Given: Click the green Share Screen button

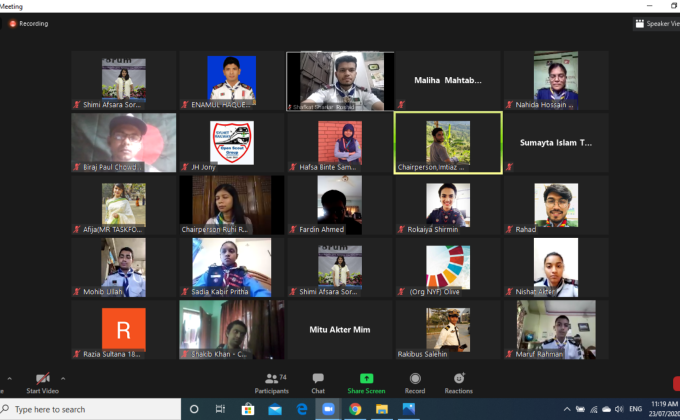Looking at the screenshot, I should pyautogui.click(x=366, y=384).
